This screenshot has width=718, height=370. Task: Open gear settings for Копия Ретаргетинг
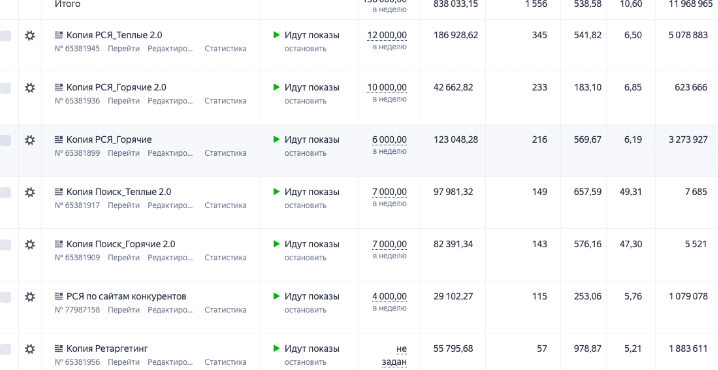(30, 349)
